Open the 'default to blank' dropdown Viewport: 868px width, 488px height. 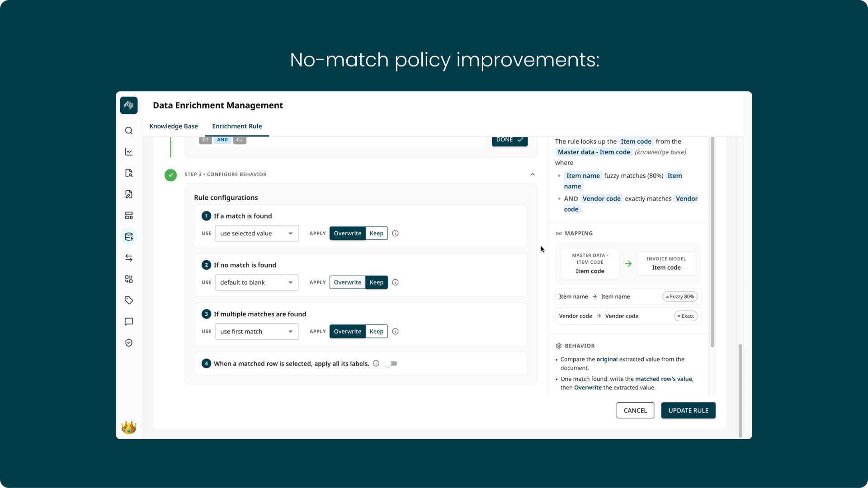click(x=257, y=282)
